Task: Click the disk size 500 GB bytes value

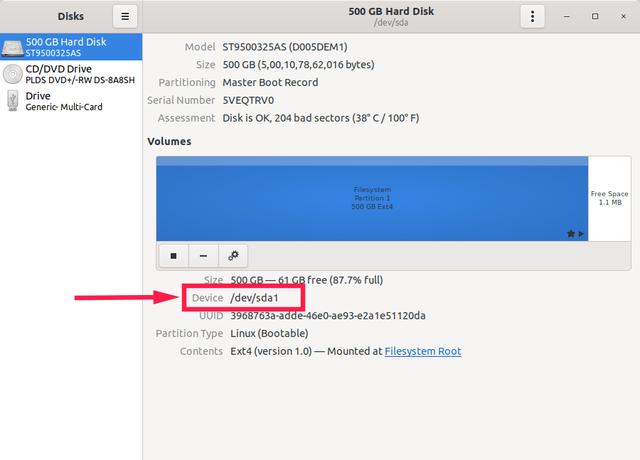Action: pos(298,65)
